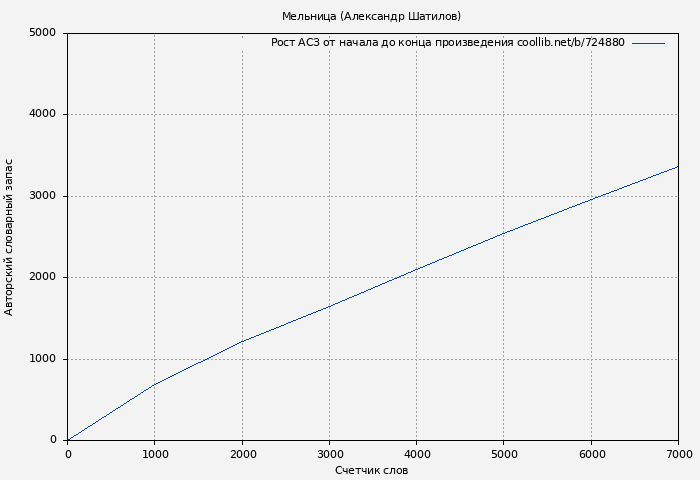The height and width of the screenshot is (480, 700).
Task: Click the 6000 tick label on the horizontal axis
Action: click(x=591, y=454)
